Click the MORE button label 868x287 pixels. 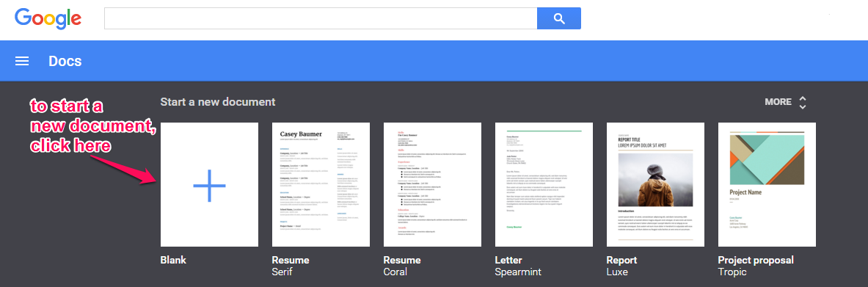(778, 102)
